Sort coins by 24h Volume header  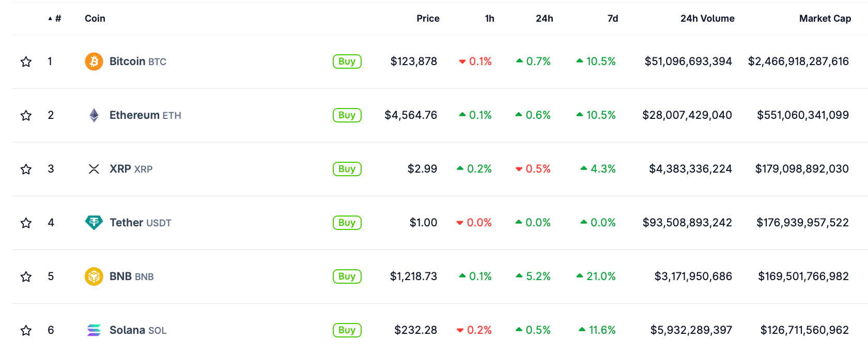[707, 19]
